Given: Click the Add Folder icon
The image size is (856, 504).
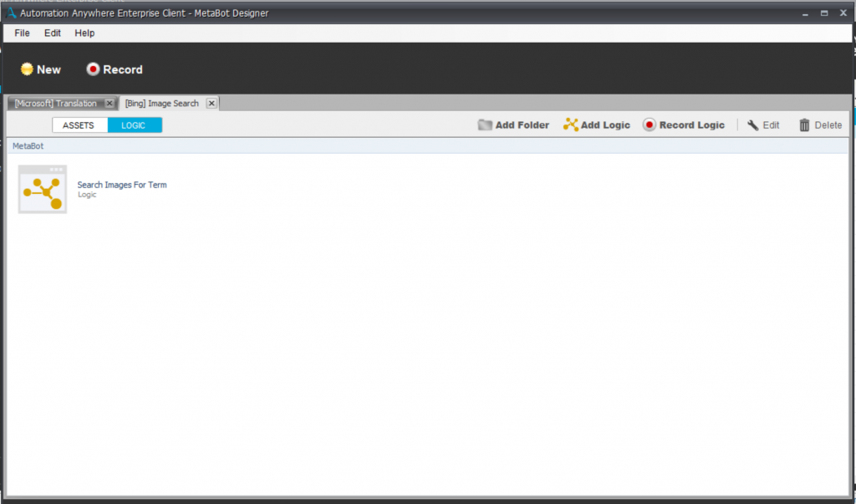Looking at the screenshot, I should click(x=485, y=125).
